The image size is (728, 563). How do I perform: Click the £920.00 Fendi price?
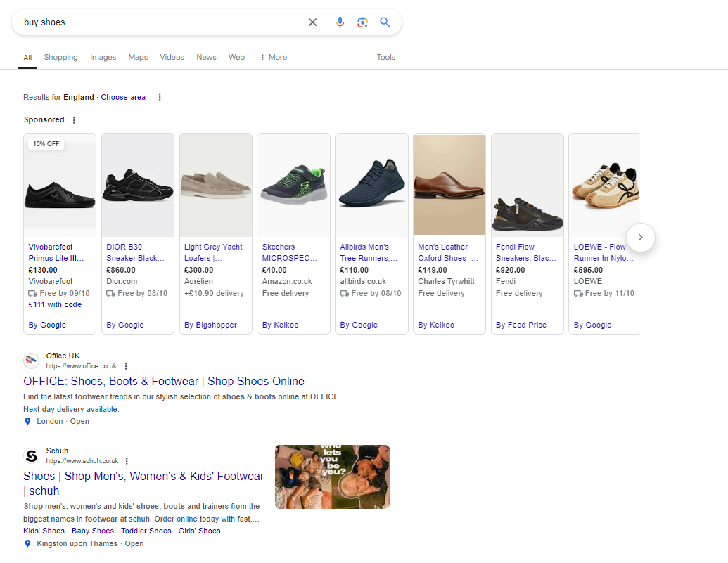[x=510, y=270]
